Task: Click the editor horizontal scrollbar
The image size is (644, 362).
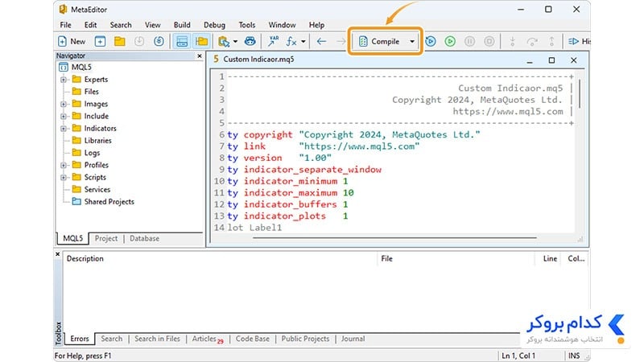Action: coord(394,237)
